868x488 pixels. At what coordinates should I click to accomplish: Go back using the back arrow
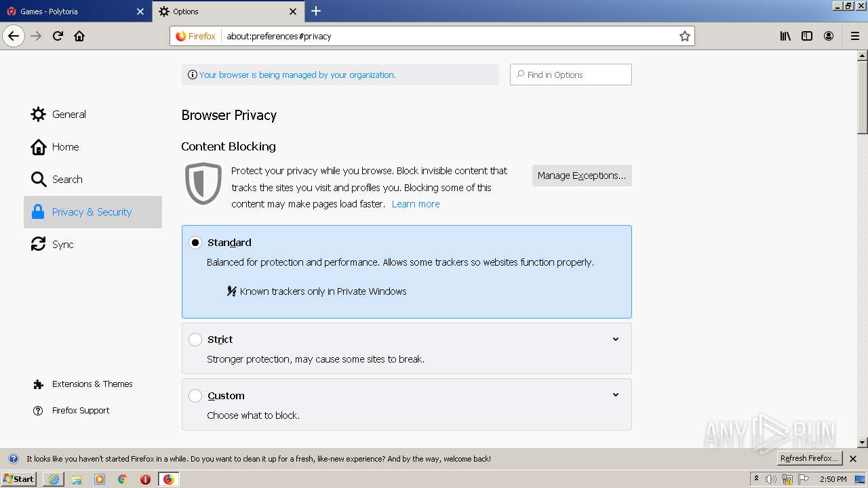(x=14, y=36)
